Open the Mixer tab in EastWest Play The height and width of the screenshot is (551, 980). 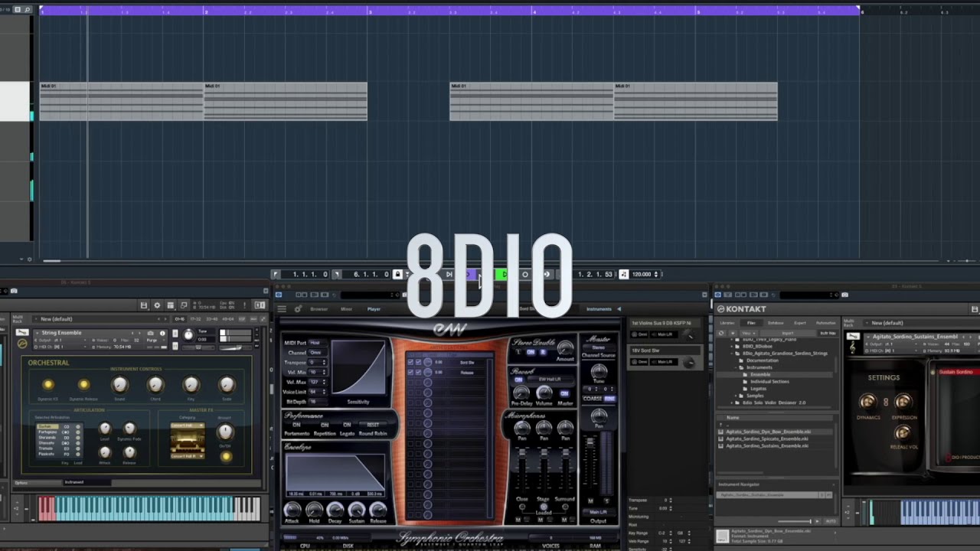[x=347, y=309]
